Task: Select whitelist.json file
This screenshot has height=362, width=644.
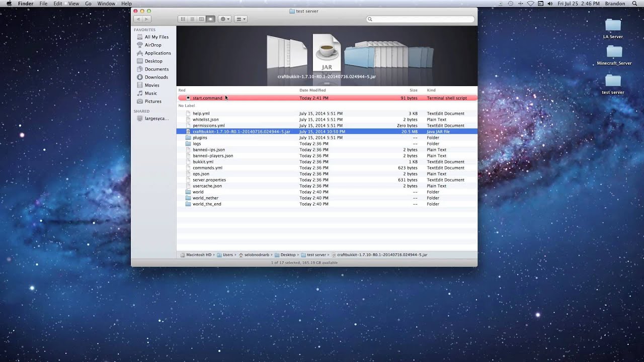Action: pyautogui.click(x=327, y=119)
